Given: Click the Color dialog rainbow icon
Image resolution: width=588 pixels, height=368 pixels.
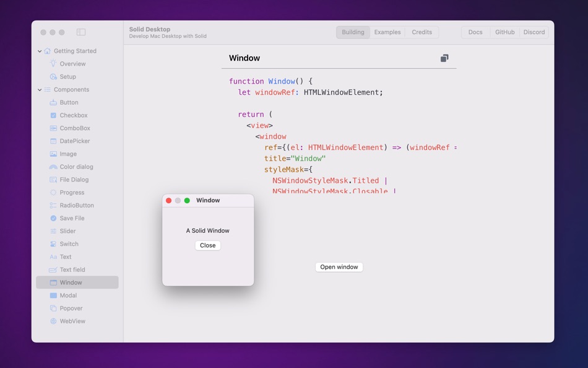Looking at the screenshot, I should pyautogui.click(x=53, y=167).
